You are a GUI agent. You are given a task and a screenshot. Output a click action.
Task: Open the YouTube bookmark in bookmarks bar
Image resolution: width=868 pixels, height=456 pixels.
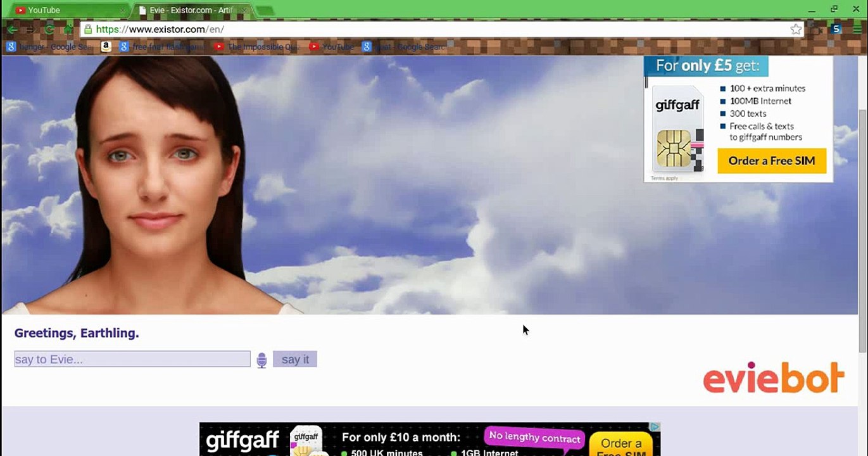[331, 46]
